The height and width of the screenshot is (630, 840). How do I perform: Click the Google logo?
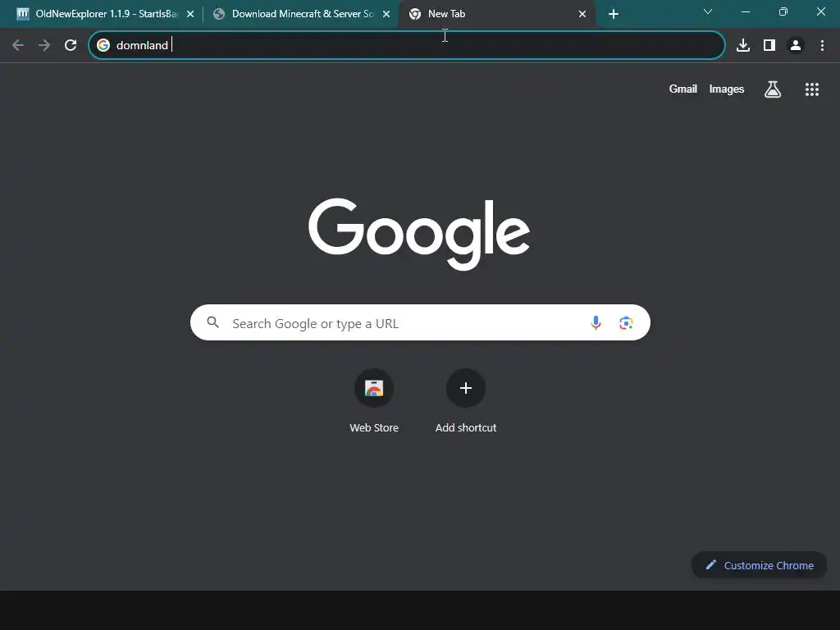point(419,234)
